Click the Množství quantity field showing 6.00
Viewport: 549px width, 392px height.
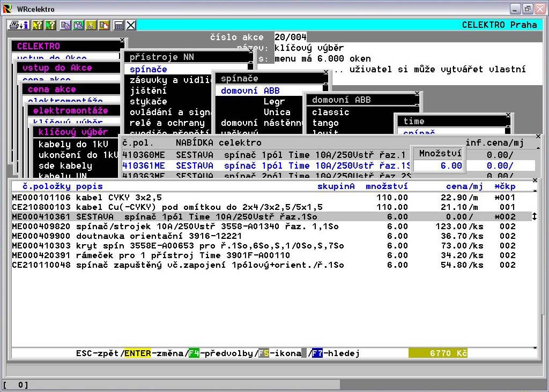440,165
